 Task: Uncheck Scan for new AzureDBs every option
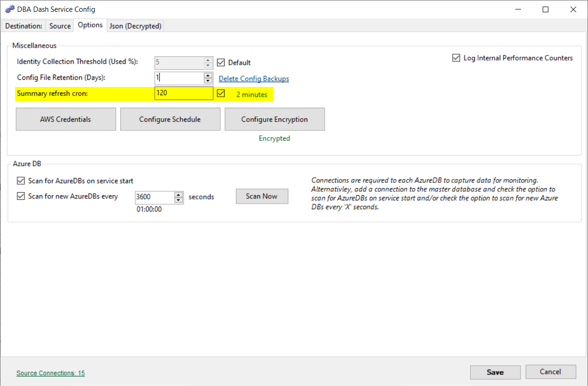click(21, 196)
